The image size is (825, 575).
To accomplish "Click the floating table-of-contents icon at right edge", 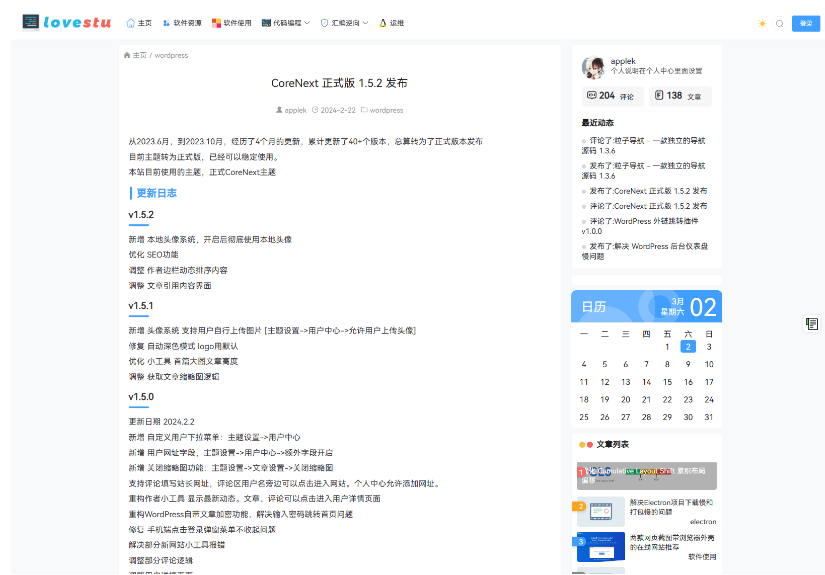I will point(812,324).
